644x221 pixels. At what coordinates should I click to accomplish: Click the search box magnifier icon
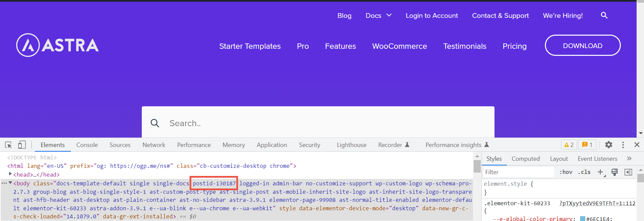[155, 123]
